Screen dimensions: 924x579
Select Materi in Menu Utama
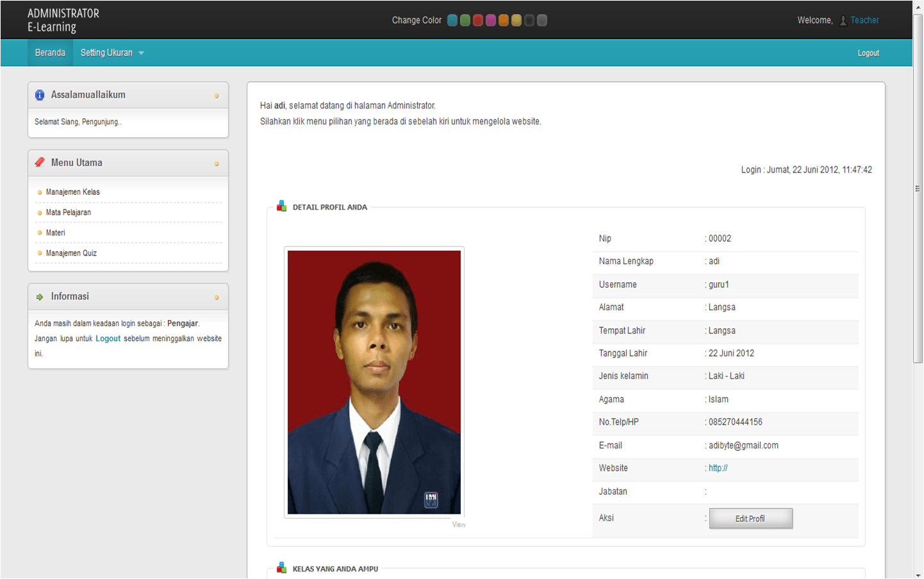coord(56,233)
